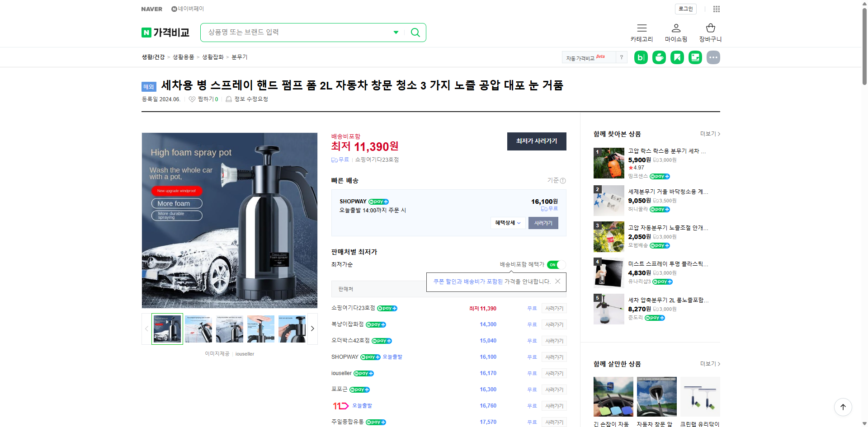
Task: Share via the Naver Cafe icon
Action: [659, 57]
